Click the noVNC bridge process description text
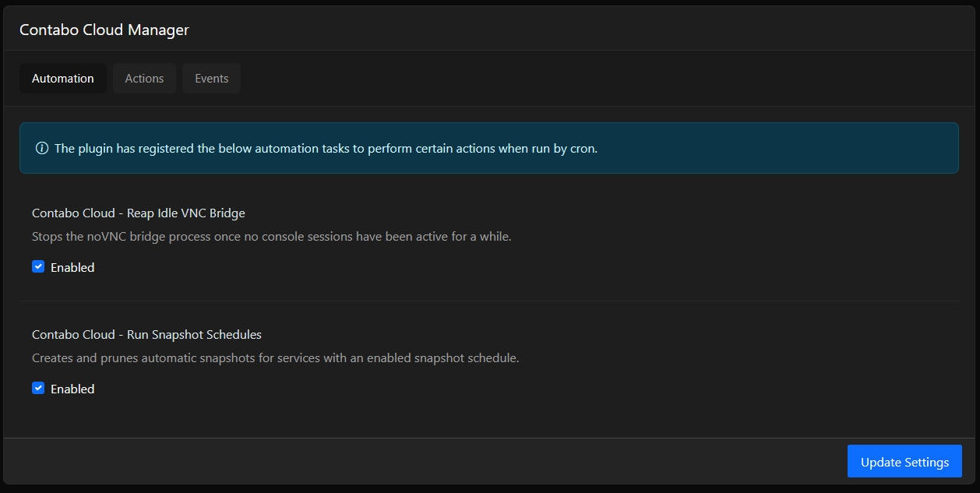The height and width of the screenshot is (493, 980). click(272, 236)
